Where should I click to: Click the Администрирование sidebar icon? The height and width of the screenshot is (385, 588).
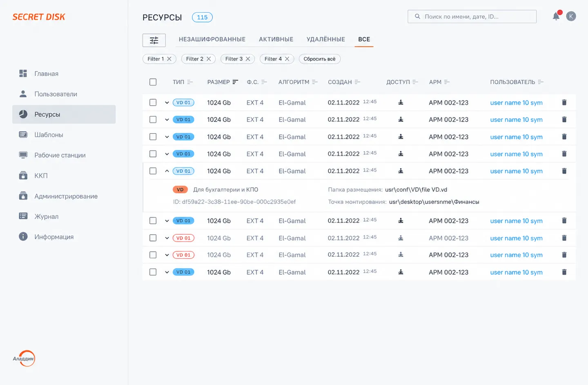pos(23,196)
